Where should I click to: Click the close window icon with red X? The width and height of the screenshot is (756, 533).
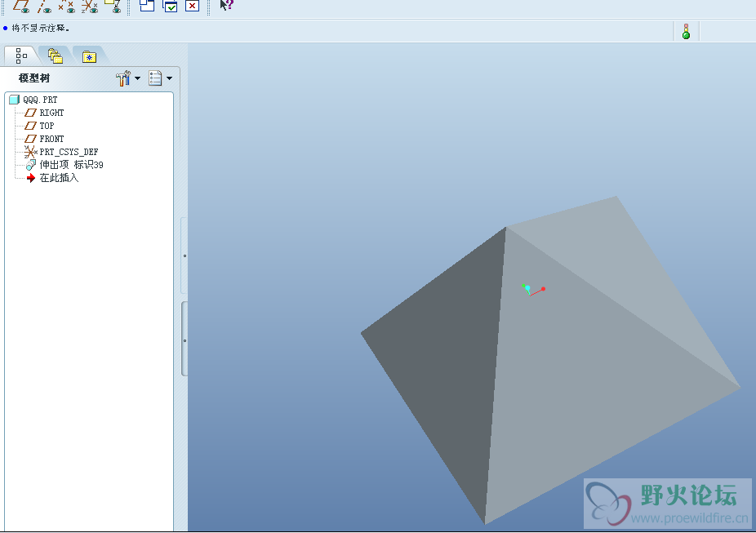tap(193, 6)
